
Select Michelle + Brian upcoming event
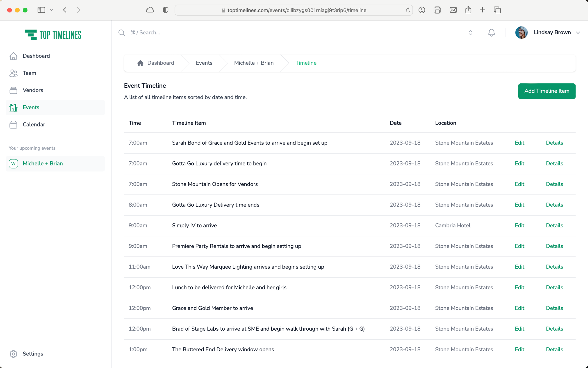43,164
